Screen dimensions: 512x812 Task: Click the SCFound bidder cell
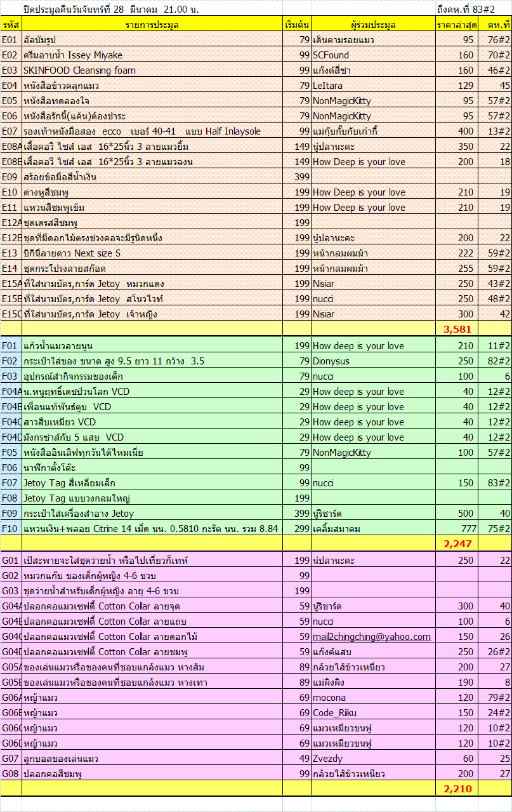(373, 55)
